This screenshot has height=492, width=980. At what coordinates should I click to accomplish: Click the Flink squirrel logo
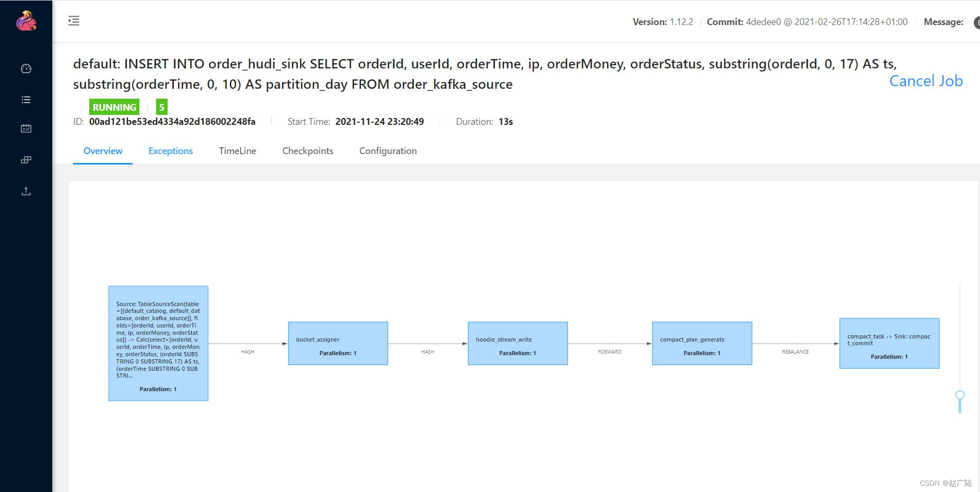click(x=26, y=21)
